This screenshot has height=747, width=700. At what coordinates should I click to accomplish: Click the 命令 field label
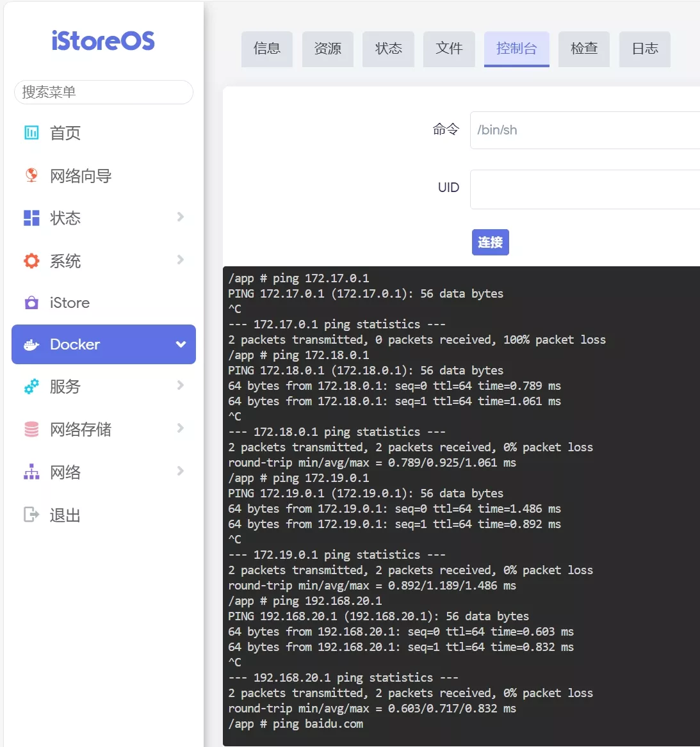pyautogui.click(x=446, y=129)
